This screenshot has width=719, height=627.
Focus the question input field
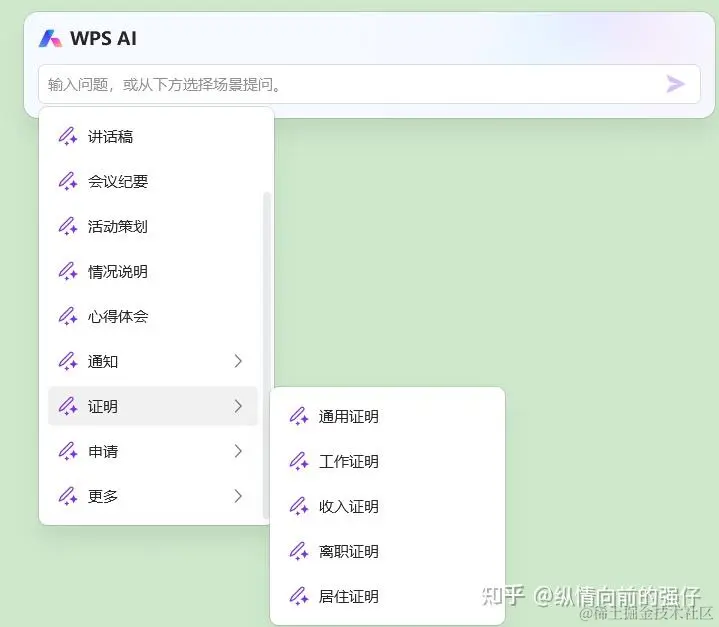point(369,84)
